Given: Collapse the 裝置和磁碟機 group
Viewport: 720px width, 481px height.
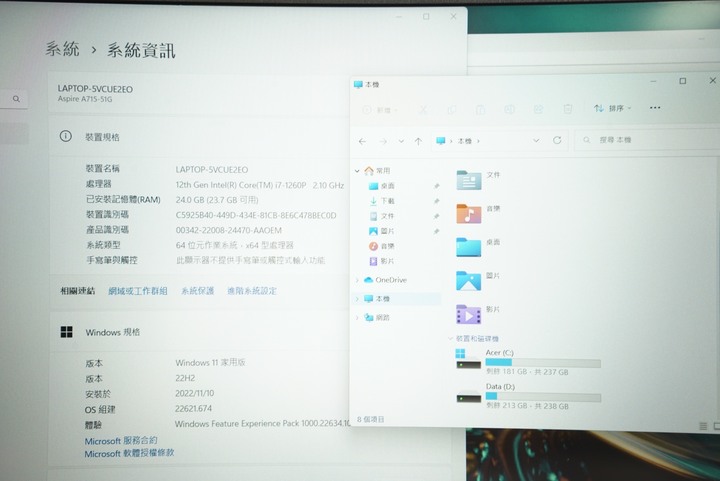Looking at the screenshot, I should (450, 339).
